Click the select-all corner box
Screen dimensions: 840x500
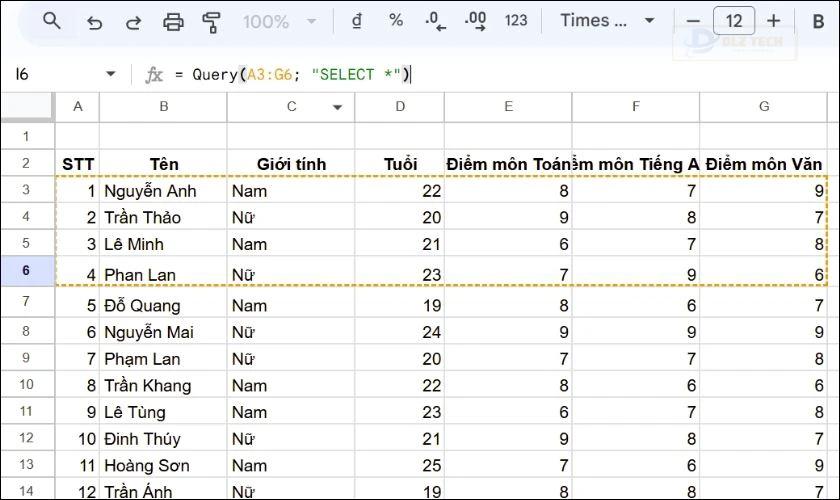coord(28,107)
